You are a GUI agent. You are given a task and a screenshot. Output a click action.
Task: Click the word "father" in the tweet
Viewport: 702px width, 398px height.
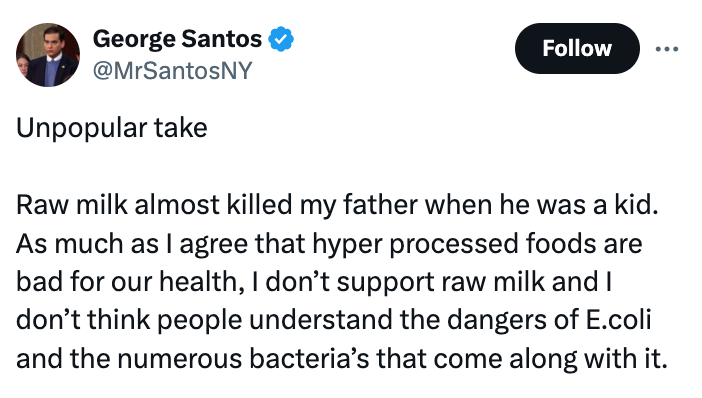381,205
